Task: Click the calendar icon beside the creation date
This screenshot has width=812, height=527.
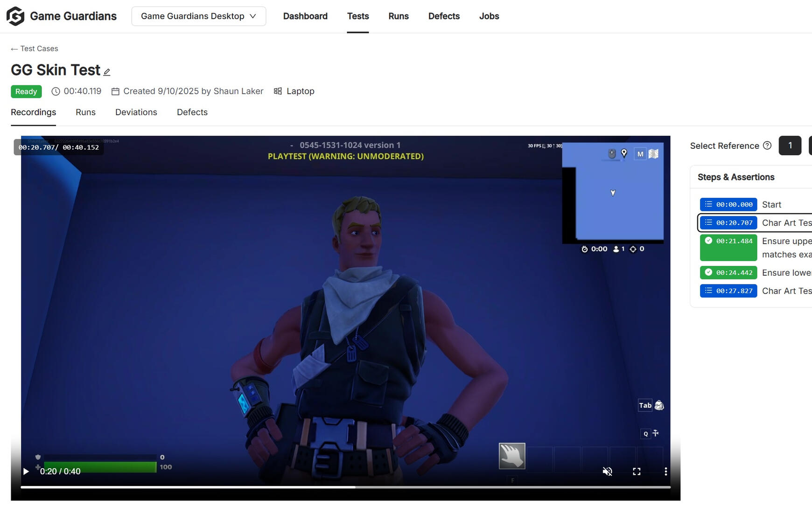Action: tap(115, 91)
